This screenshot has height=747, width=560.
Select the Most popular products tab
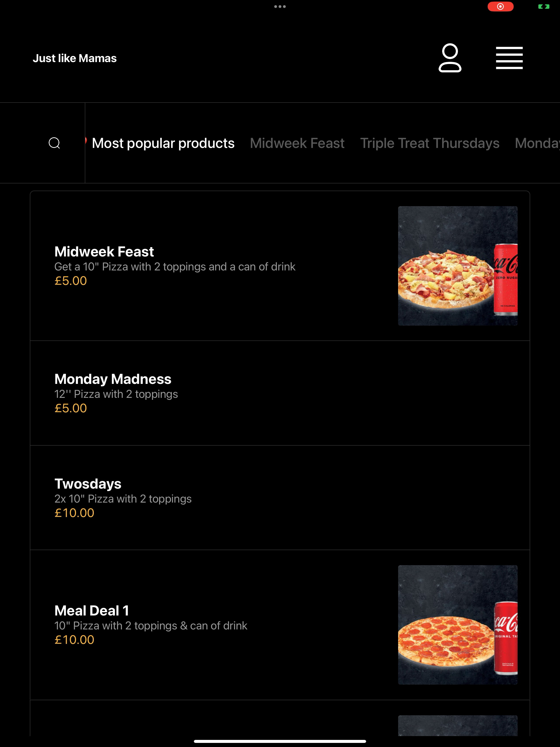(163, 143)
